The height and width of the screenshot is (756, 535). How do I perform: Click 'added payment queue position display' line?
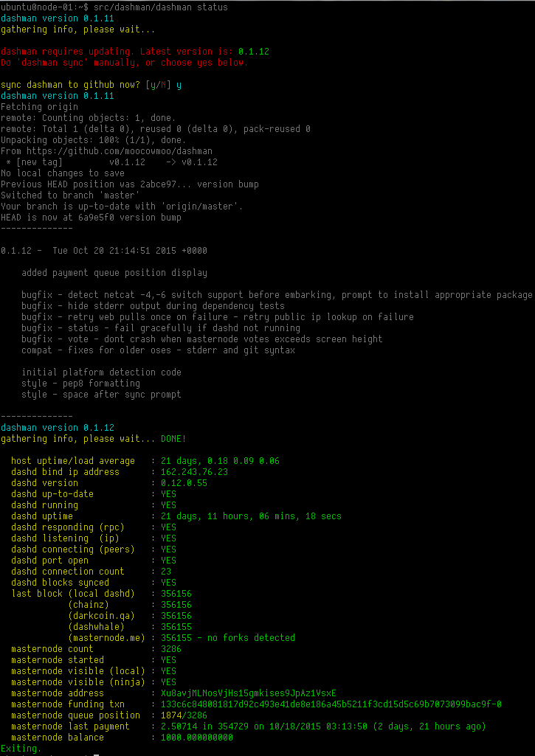click(114, 273)
